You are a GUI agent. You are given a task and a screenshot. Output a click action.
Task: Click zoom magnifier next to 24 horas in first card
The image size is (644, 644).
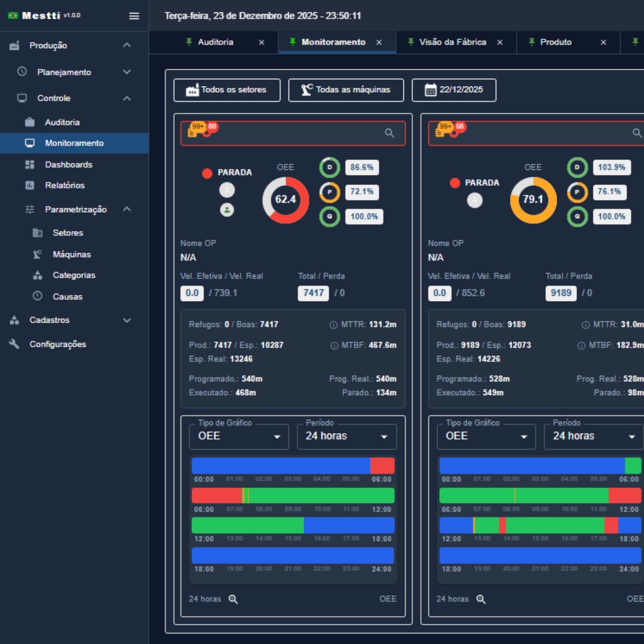tap(233, 599)
